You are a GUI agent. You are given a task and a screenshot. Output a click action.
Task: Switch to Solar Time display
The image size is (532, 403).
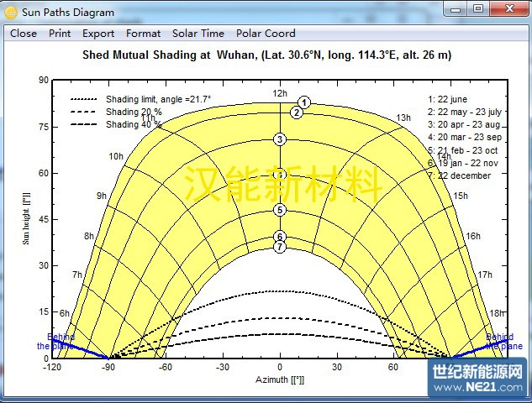[198, 34]
